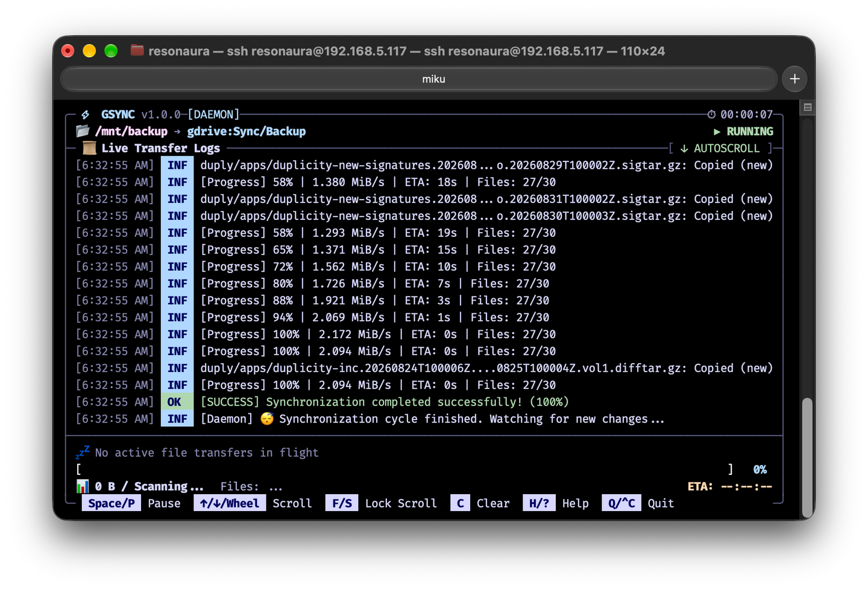
Task: Click the timer clock icon next to 00:00:07
Action: click(711, 115)
